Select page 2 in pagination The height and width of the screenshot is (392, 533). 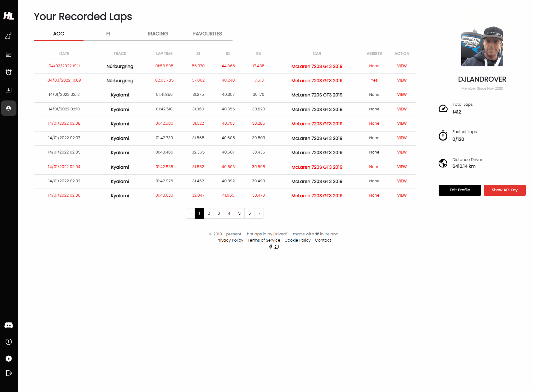[x=209, y=213]
